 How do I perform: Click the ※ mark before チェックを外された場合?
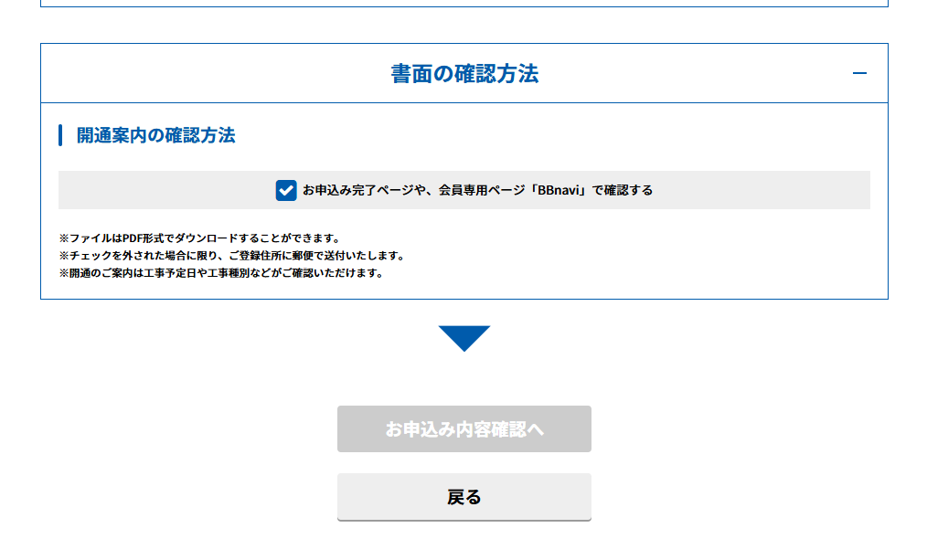tap(64, 256)
